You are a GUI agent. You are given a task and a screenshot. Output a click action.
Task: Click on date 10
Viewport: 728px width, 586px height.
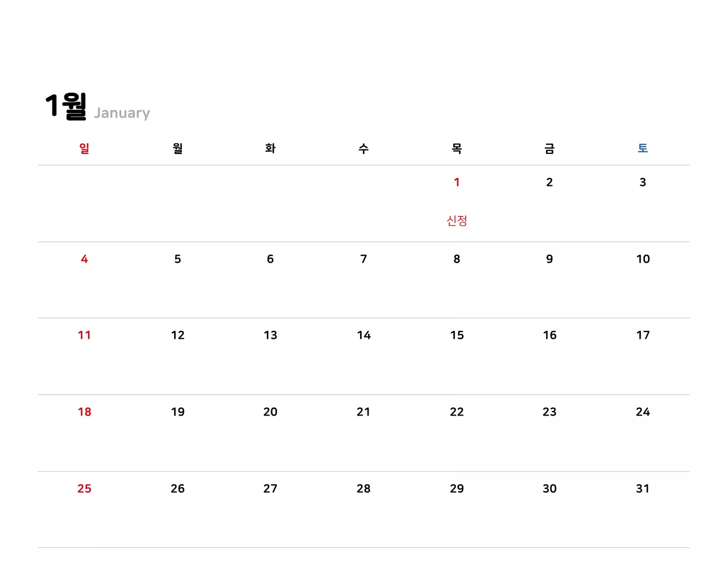tap(643, 259)
